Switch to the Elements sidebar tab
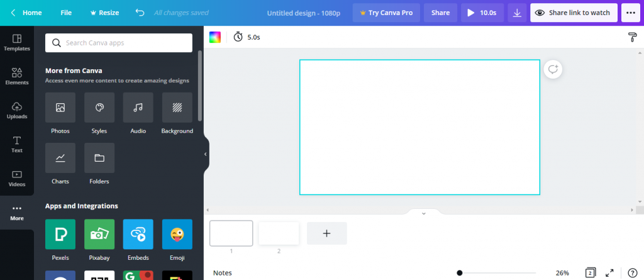Image resolution: width=644 pixels, height=280 pixels. [x=17, y=77]
